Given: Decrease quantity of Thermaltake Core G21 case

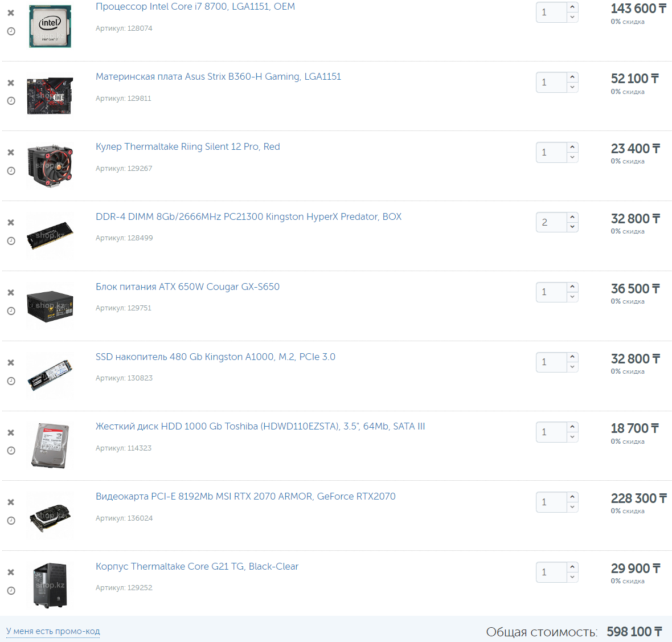Looking at the screenshot, I should [572, 577].
